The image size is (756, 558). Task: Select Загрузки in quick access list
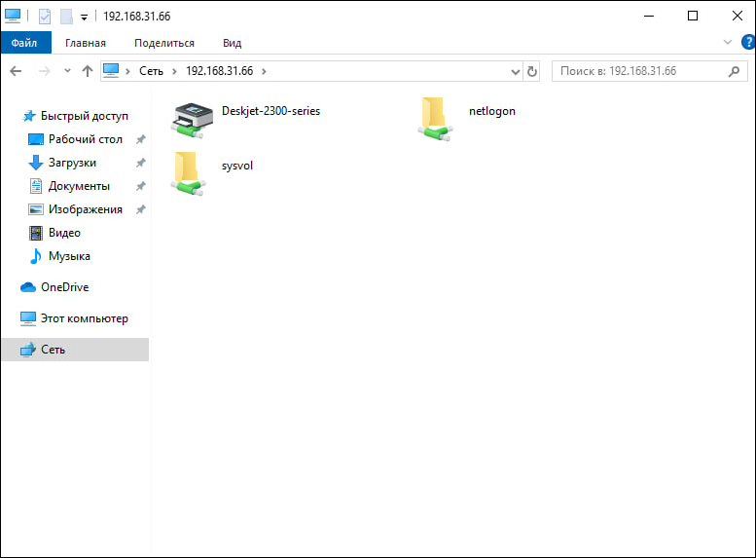point(72,163)
